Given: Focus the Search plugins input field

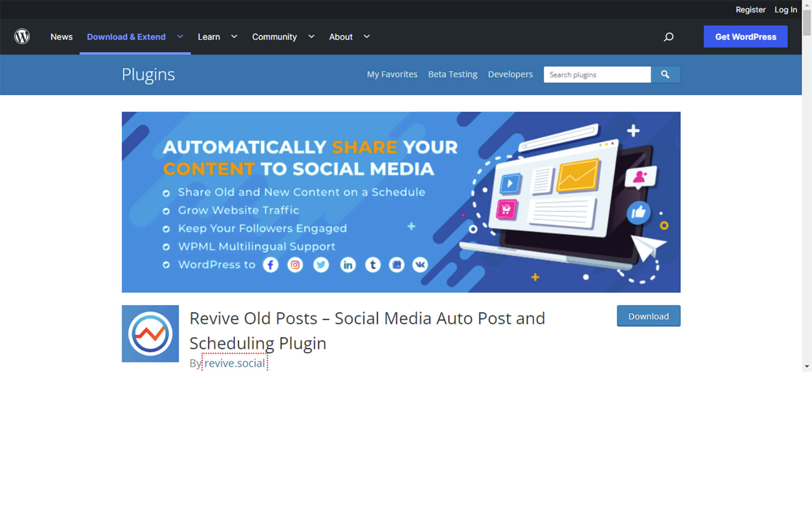Looking at the screenshot, I should (x=597, y=75).
